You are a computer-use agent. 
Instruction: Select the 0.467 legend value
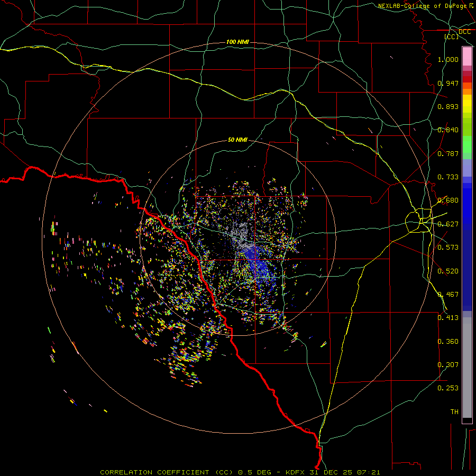(x=448, y=295)
